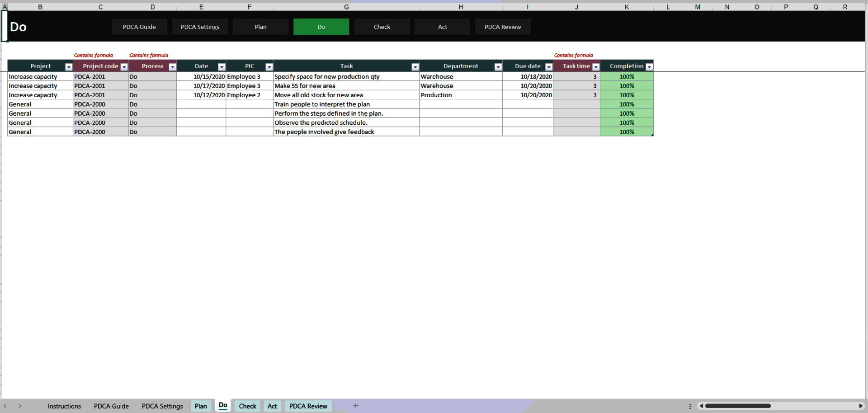
Task: Open the Task column filter dropdown
Action: click(x=415, y=66)
